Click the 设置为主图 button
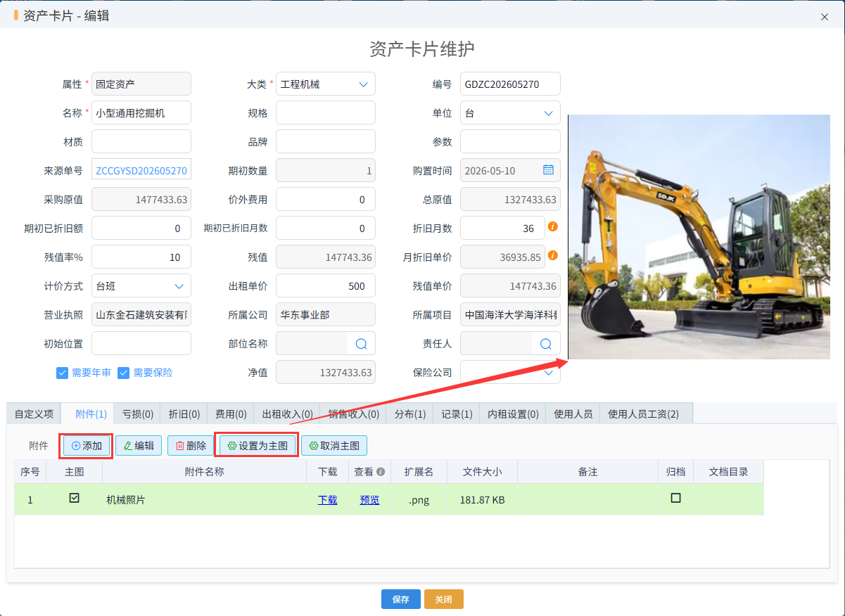The image size is (845, 616). coord(258,446)
